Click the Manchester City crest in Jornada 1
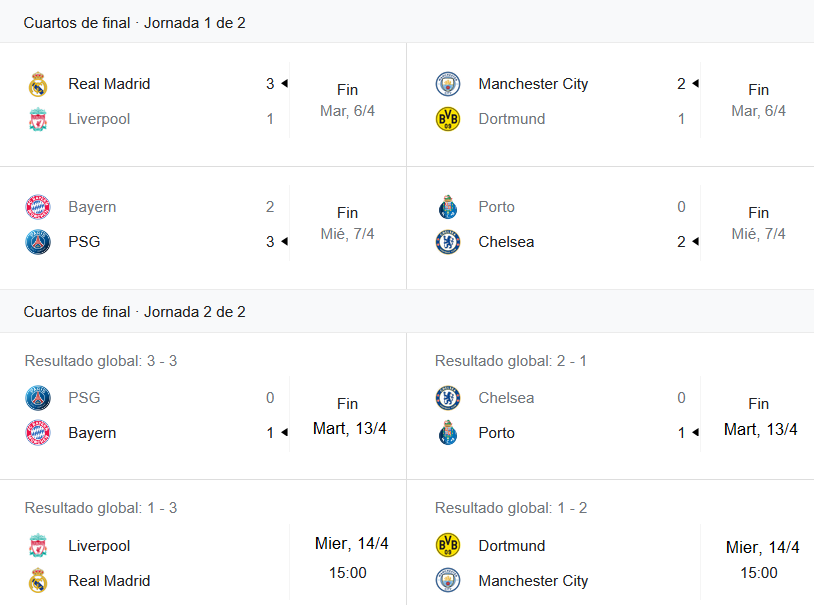Screen dimensions: 814x605 coord(447,84)
